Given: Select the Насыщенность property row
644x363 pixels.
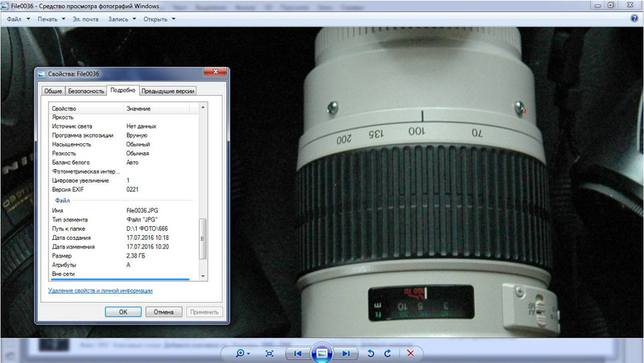Looking at the screenshot, I should click(124, 145).
